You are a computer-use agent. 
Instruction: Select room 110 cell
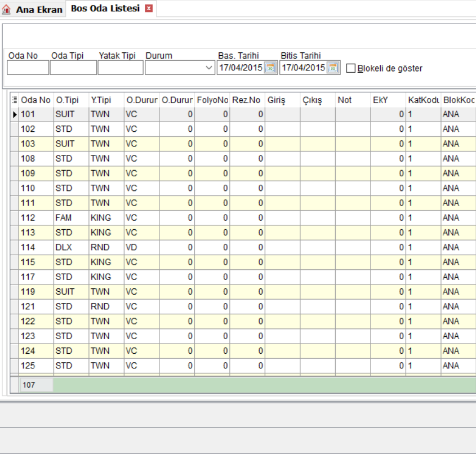tap(36, 189)
